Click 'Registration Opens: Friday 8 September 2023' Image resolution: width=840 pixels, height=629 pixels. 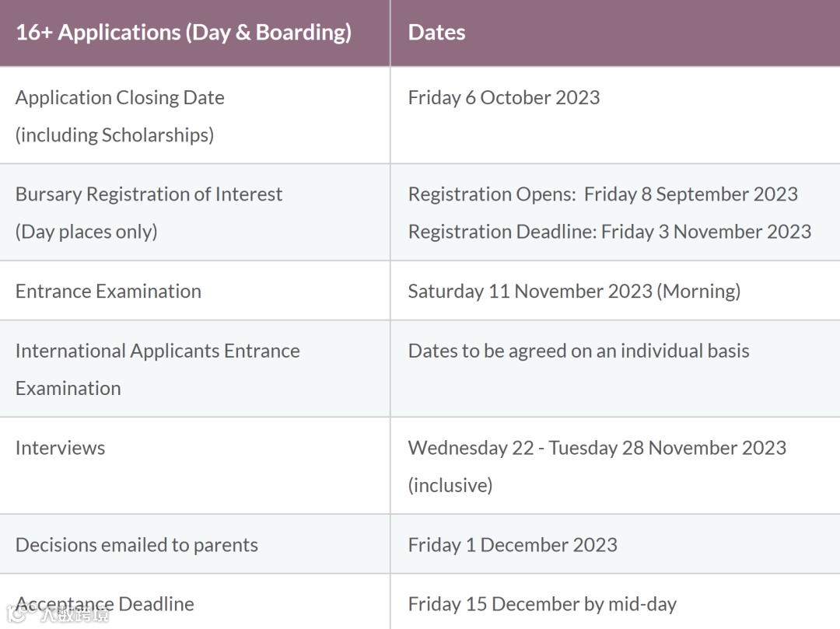(603, 194)
